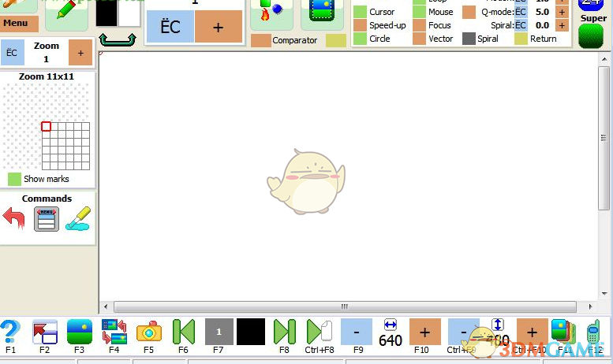This screenshot has width=613, height=364.
Task: Toggle the Speed-up option
Action: 360,25
